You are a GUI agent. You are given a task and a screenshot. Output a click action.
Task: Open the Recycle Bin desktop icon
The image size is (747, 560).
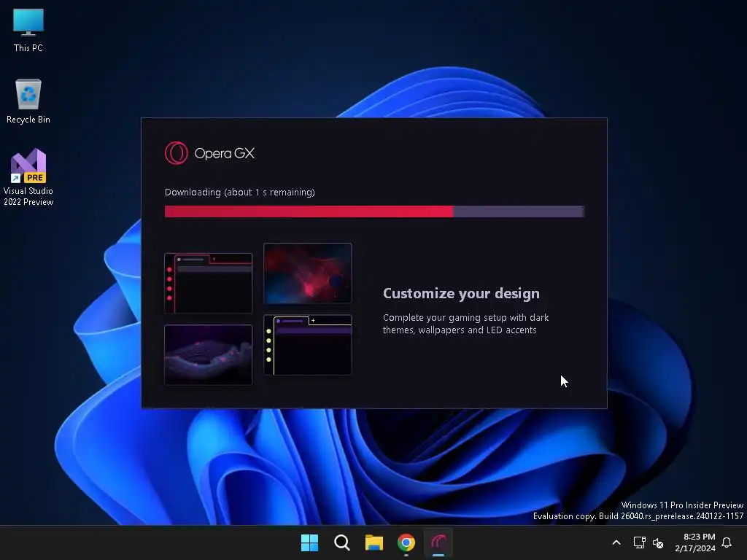28,101
